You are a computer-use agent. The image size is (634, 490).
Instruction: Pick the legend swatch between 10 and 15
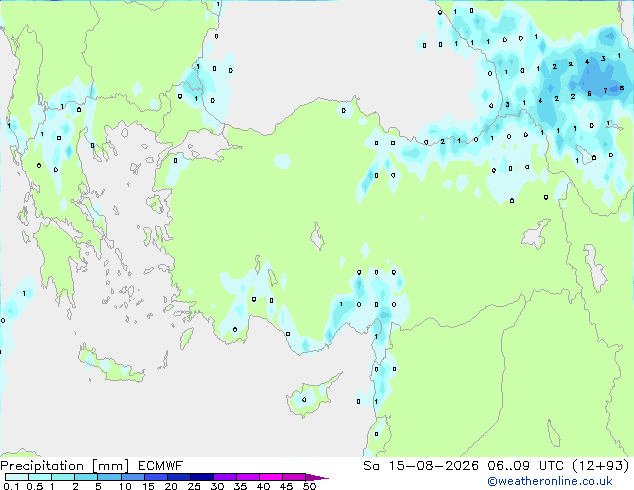(x=132, y=477)
